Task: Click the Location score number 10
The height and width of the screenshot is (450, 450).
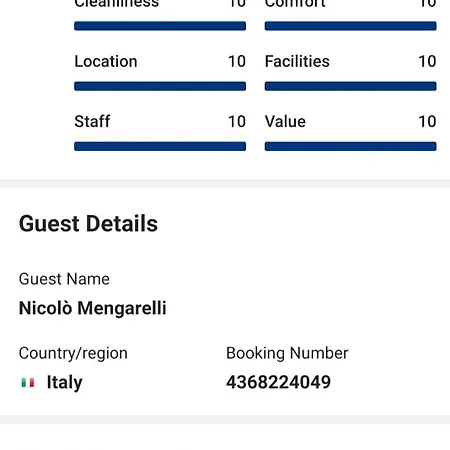Action: pyautogui.click(x=237, y=61)
